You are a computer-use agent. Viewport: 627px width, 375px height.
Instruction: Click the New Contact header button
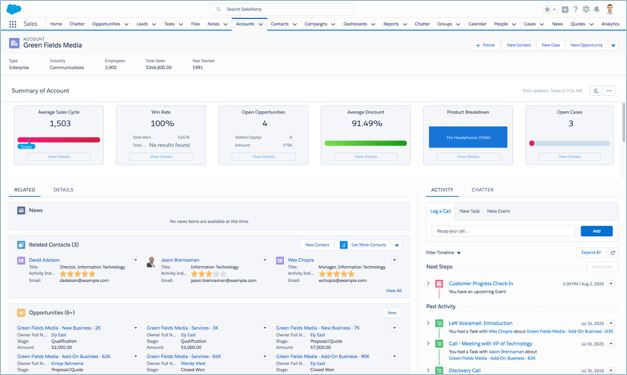point(519,45)
